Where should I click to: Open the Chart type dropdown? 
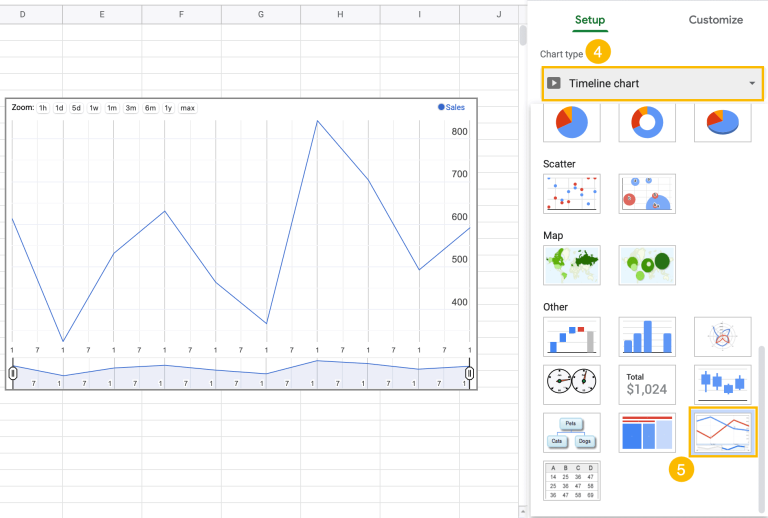(x=652, y=84)
